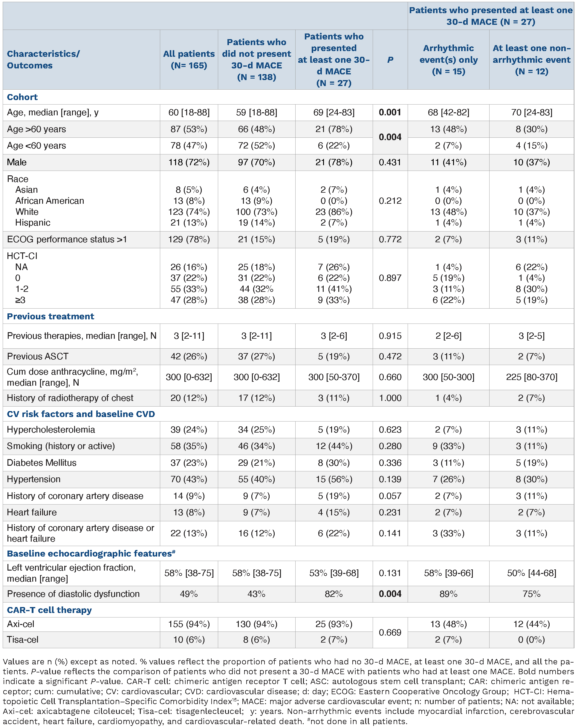The width and height of the screenshot is (578, 728).
Task: Click the 'Diabetes Mellitus' row label
Action: [x=42, y=463]
